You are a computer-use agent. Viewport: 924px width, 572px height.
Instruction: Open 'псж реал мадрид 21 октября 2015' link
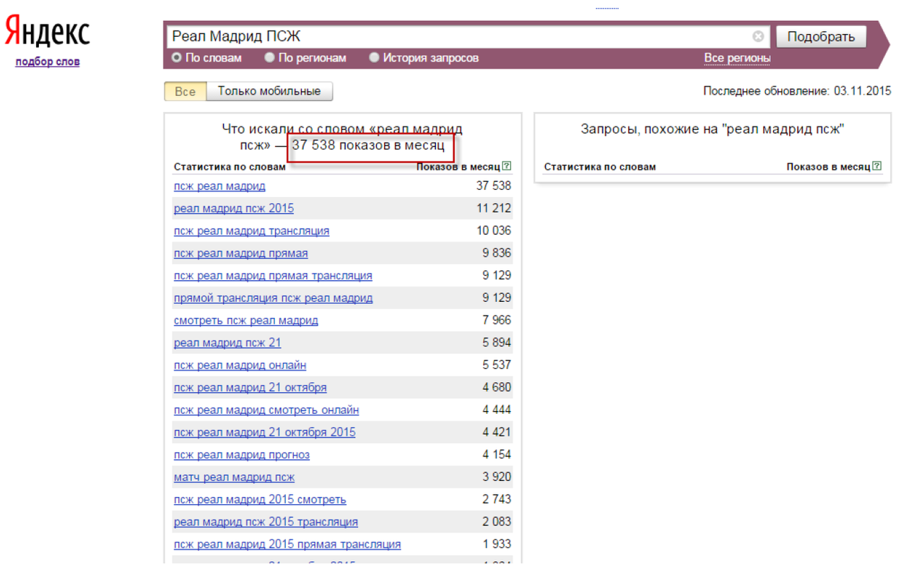(264, 432)
